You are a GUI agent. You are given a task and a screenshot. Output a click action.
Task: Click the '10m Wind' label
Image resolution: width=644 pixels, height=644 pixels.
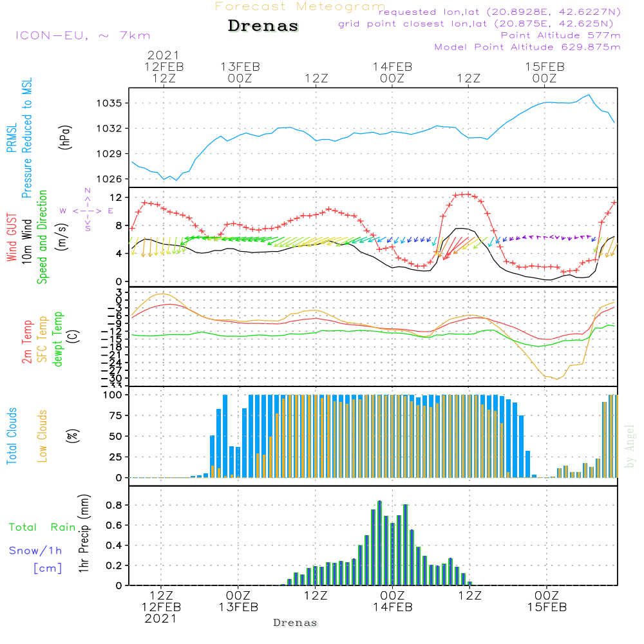pyautogui.click(x=26, y=241)
